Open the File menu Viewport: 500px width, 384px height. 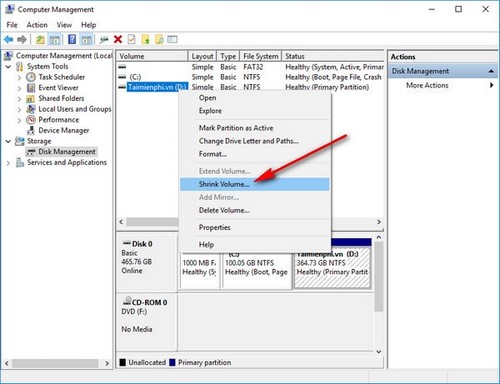pyautogui.click(x=12, y=25)
